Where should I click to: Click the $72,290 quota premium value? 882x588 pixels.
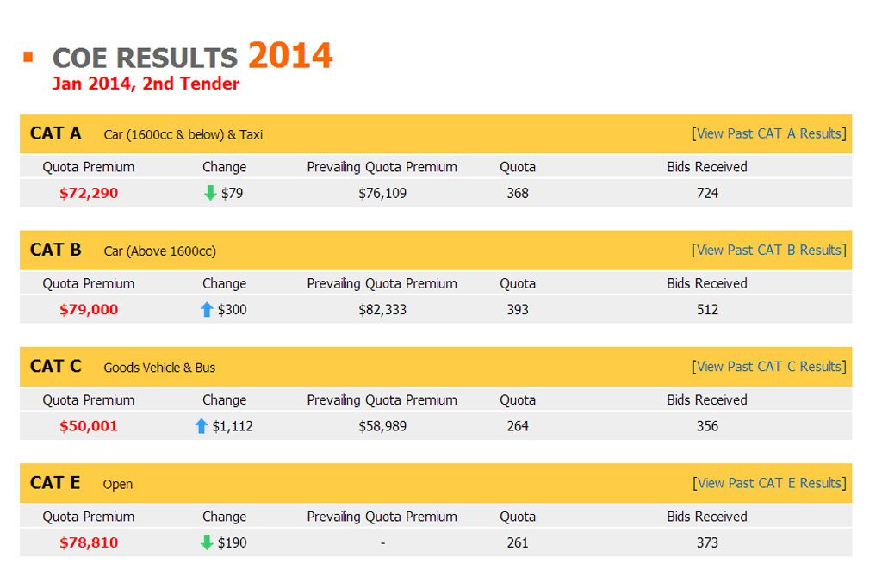pos(89,193)
